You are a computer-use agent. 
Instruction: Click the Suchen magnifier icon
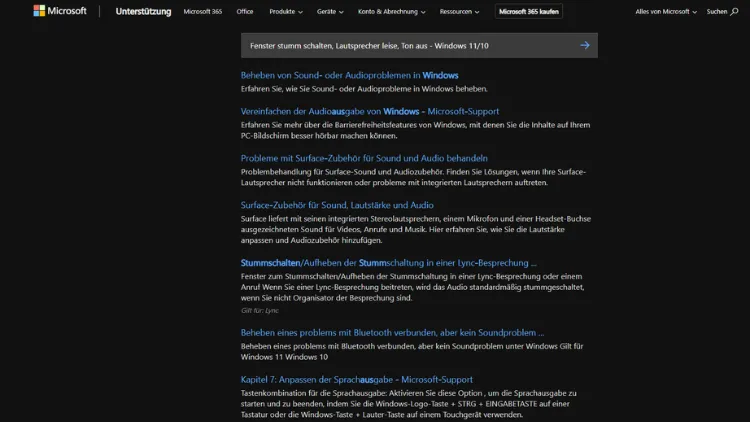(734, 11)
